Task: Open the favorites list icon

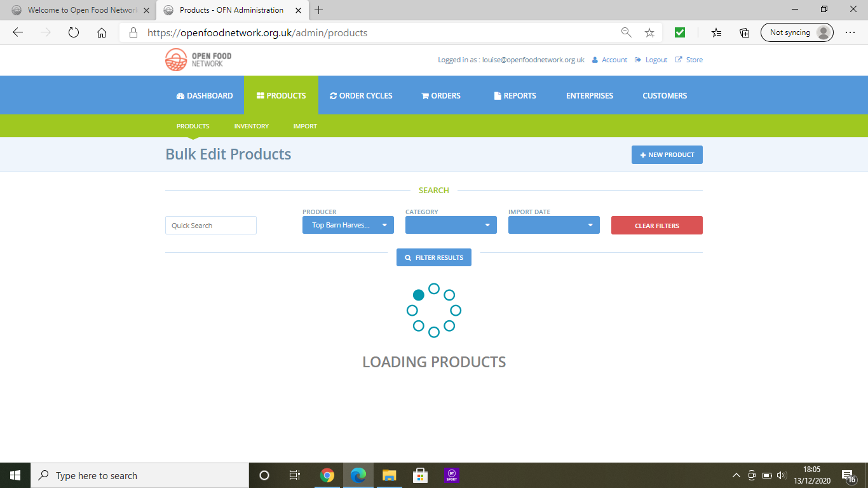Action: [x=717, y=32]
